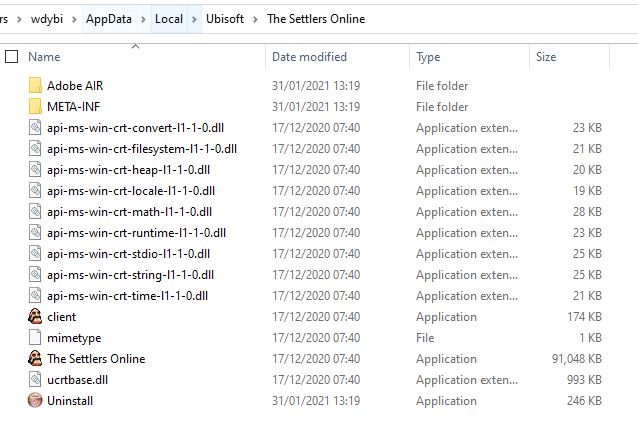Click the mimetype file icon
This screenshot has height=426, width=638.
click(x=36, y=338)
